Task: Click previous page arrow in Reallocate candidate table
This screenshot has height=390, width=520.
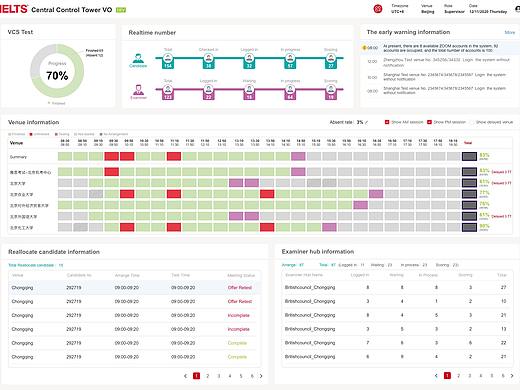Action: [185, 376]
